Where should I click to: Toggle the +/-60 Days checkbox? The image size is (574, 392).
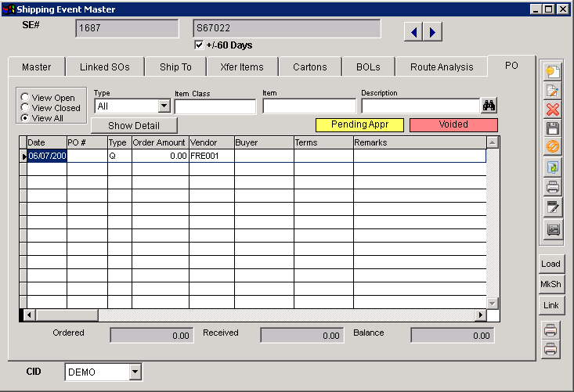[x=199, y=45]
